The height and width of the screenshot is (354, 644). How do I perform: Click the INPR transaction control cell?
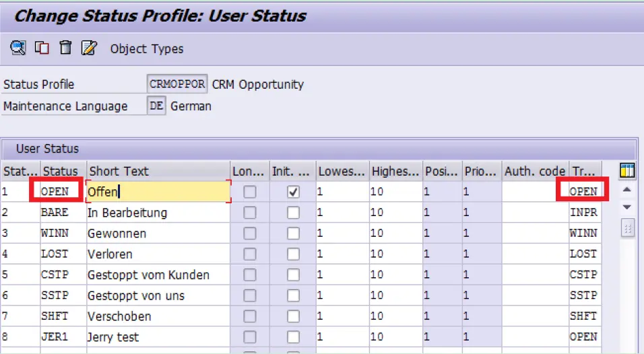click(x=585, y=213)
